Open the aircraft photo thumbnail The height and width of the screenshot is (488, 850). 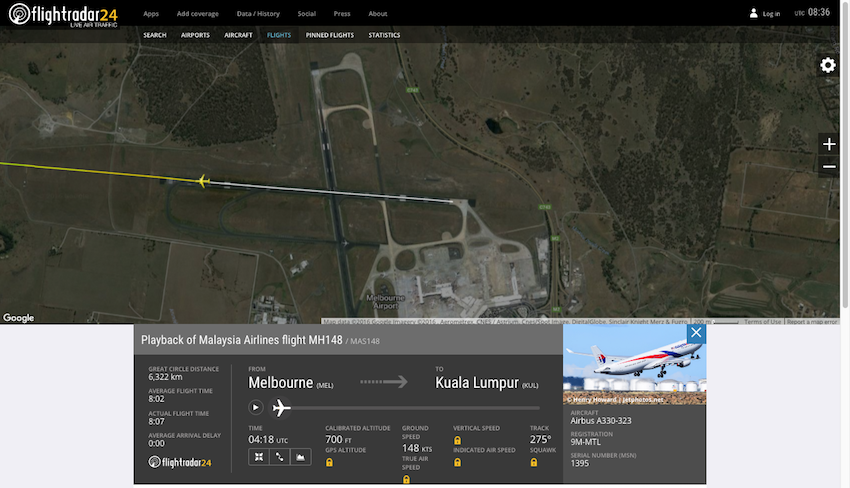[x=634, y=364]
